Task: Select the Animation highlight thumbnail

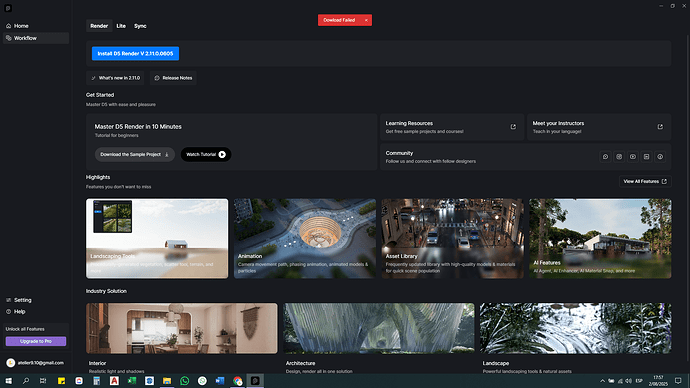Action: click(x=305, y=238)
